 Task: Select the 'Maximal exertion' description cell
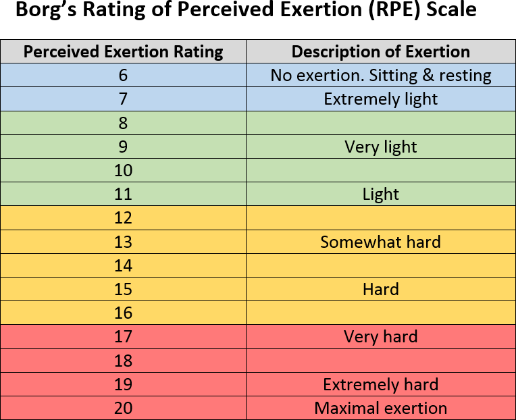coord(380,408)
